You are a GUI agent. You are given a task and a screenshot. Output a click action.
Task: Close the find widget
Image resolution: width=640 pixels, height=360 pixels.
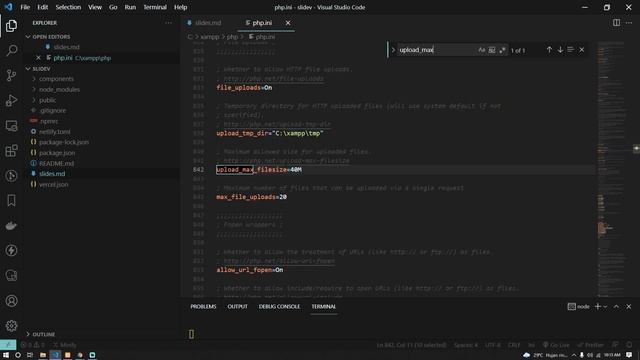click(x=582, y=50)
